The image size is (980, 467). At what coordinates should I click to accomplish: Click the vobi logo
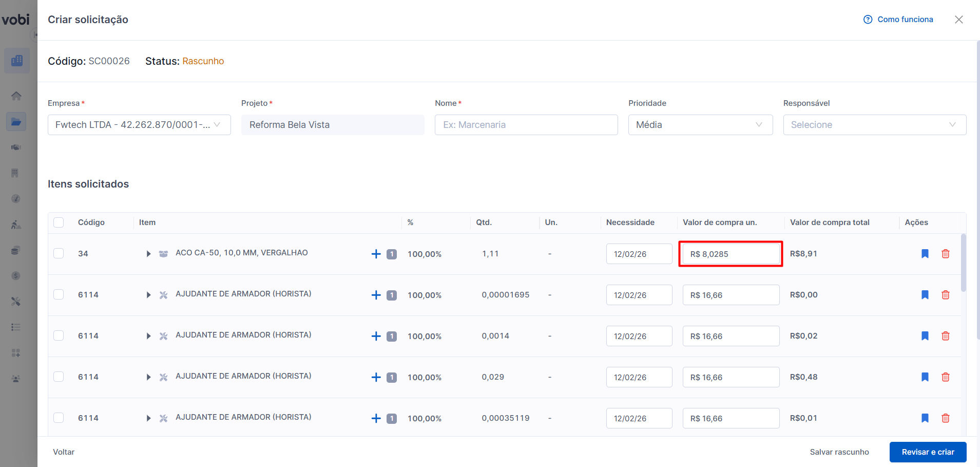click(x=16, y=20)
